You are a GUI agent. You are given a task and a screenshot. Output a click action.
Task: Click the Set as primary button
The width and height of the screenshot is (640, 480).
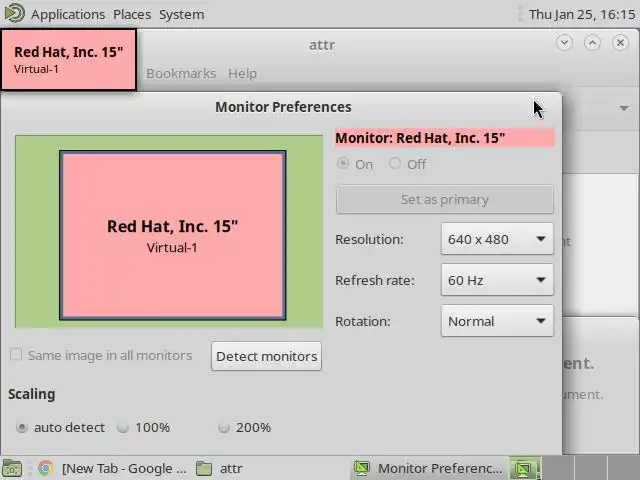click(x=444, y=200)
